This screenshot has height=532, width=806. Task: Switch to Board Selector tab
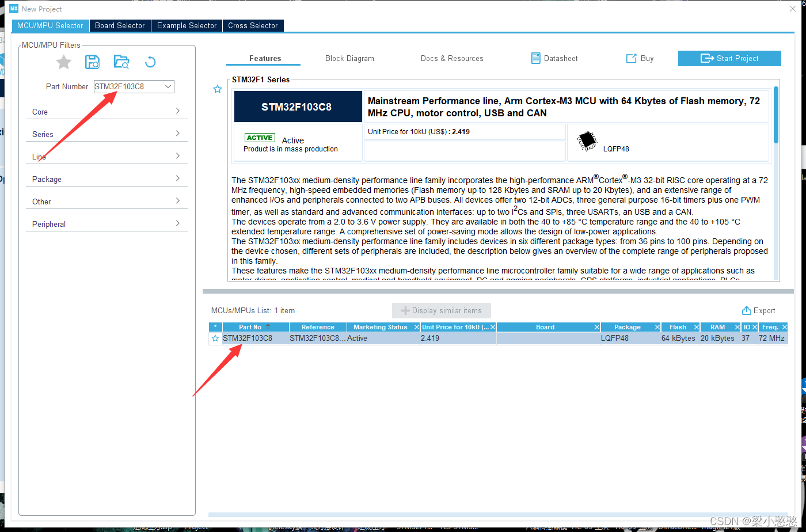[x=120, y=25]
